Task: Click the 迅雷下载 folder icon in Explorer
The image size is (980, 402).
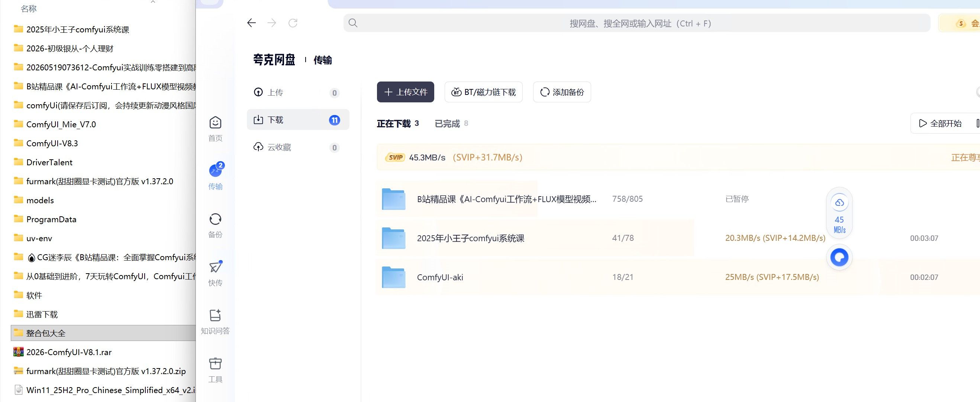Action: click(x=18, y=314)
